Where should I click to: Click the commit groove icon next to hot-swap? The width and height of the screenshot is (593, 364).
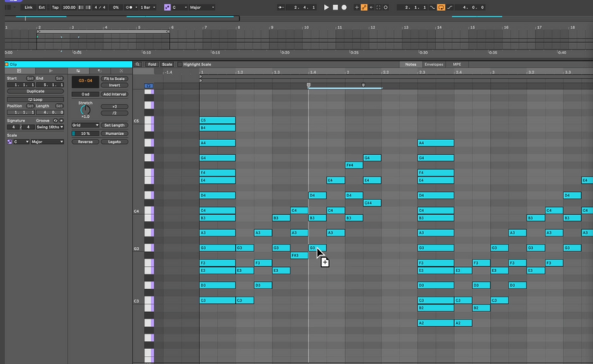[x=61, y=121]
